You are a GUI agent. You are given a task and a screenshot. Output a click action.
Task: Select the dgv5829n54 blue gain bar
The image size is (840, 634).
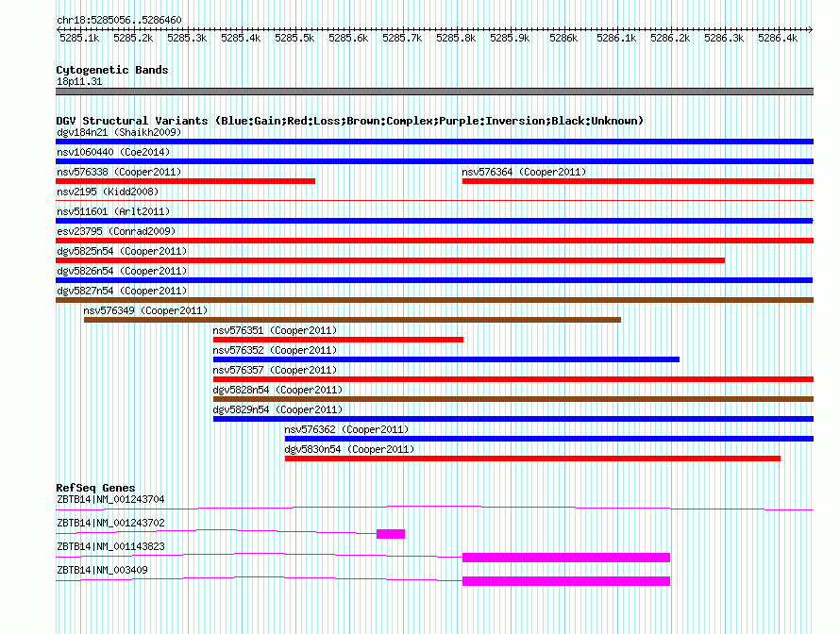[x=513, y=419]
